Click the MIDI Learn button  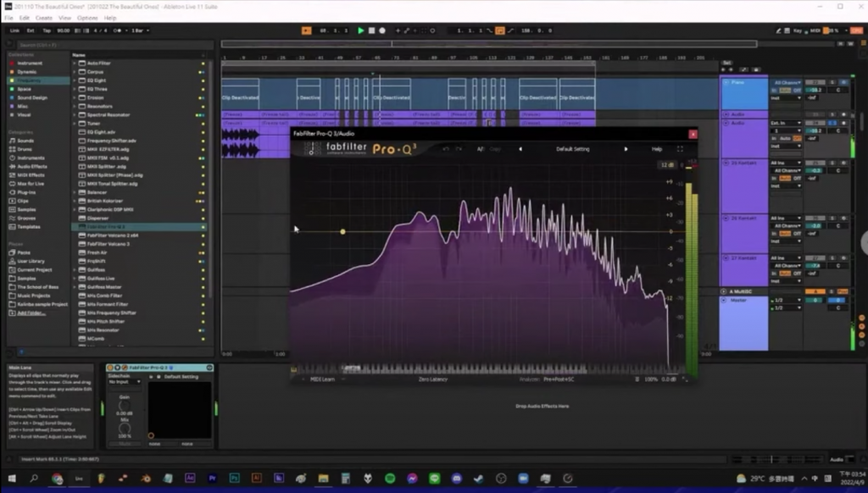(x=322, y=379)
